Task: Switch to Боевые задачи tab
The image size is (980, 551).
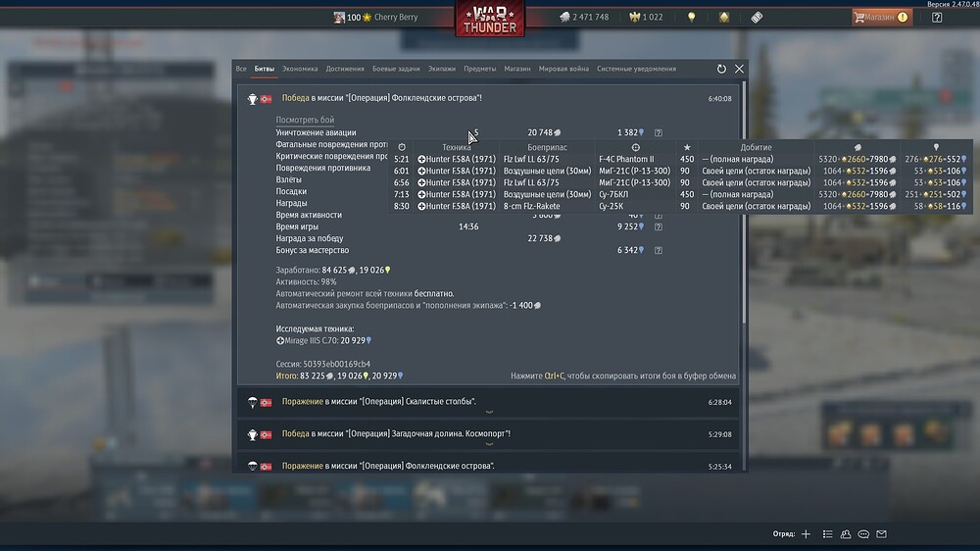Action: coord(396,69)
